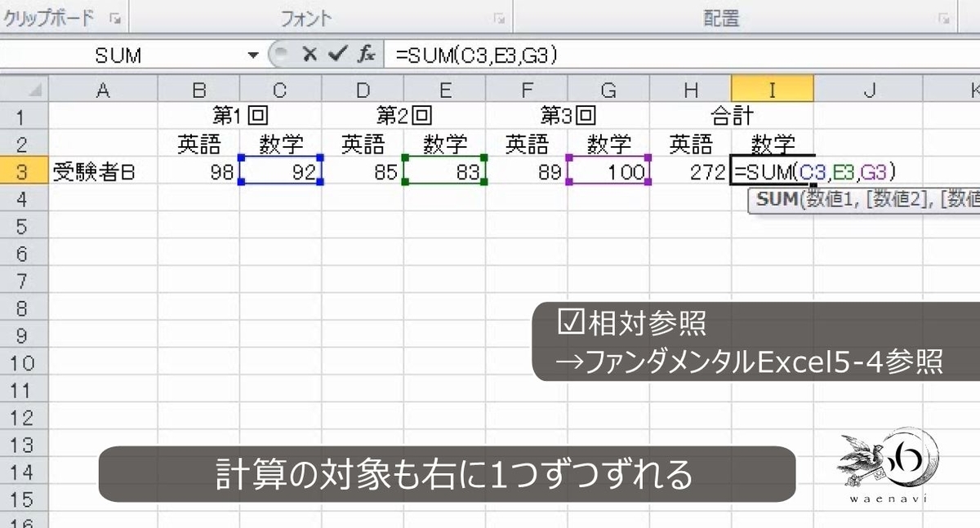Click cell G3 with value 100
Image resolution: width=980 pixels, height=528 pixels.
[x=608, y=171]
